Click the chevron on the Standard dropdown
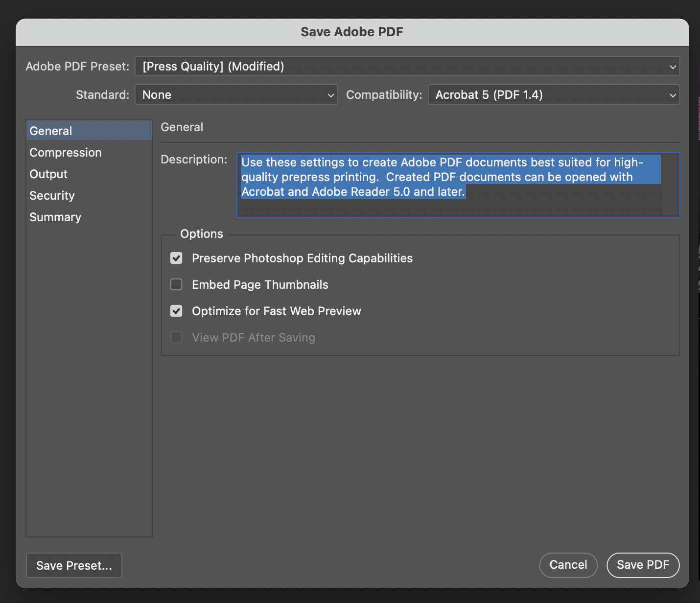 pyautogui.click(x=331, y=94)
